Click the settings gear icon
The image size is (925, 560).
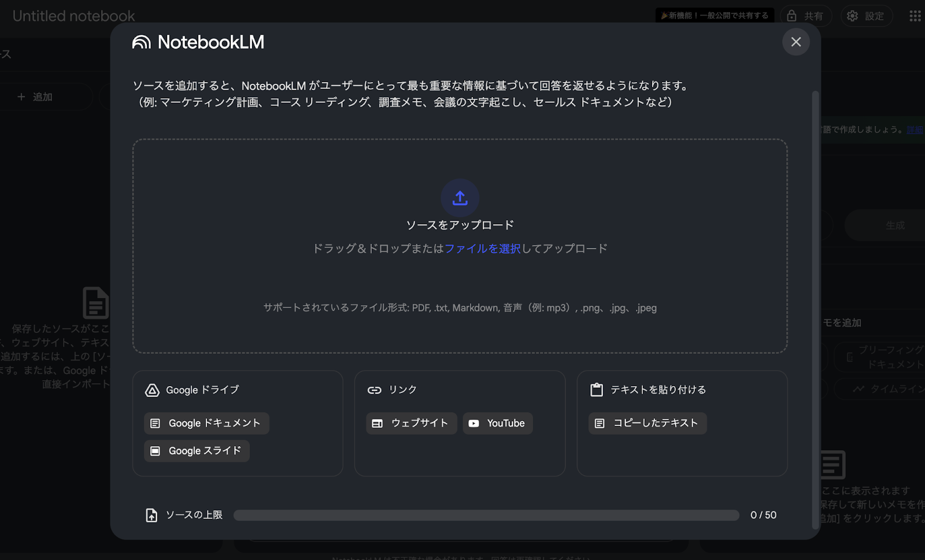tap(852, 16)
